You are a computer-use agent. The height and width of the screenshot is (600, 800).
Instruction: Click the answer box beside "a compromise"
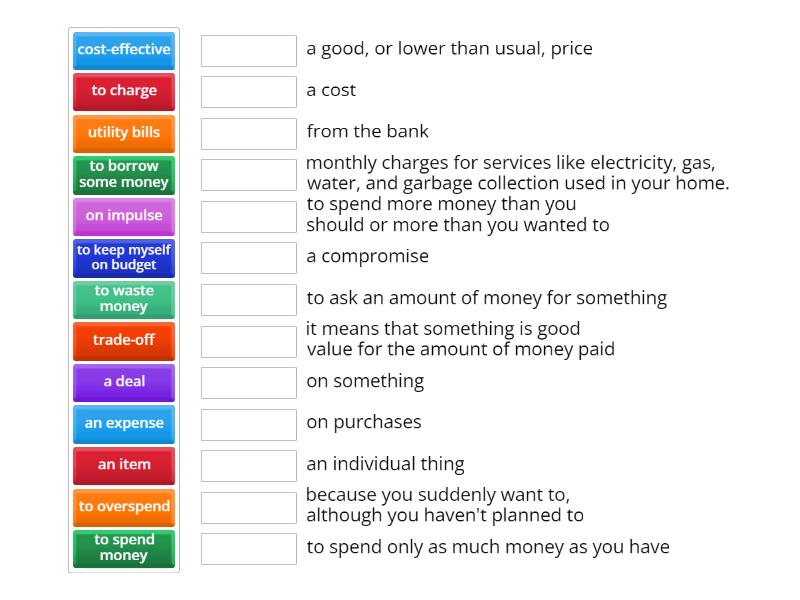click(x=248, y=257)
